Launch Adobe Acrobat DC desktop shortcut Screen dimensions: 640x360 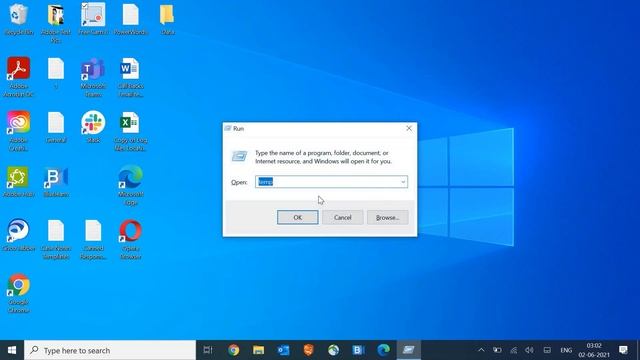pos(18,77)
